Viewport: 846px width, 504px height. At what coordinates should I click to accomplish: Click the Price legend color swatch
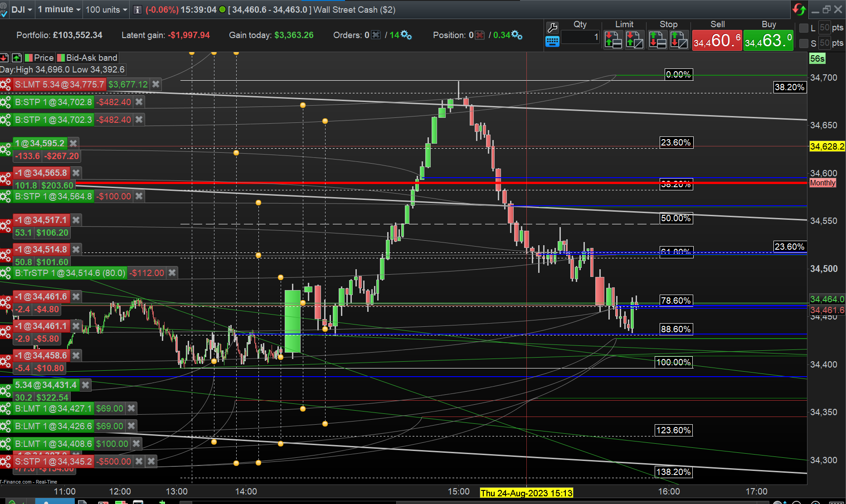[x=29, y=58]
